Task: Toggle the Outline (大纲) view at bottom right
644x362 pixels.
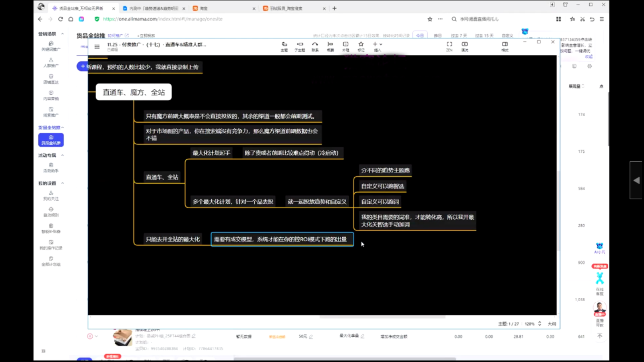Action: click(552, 324)
